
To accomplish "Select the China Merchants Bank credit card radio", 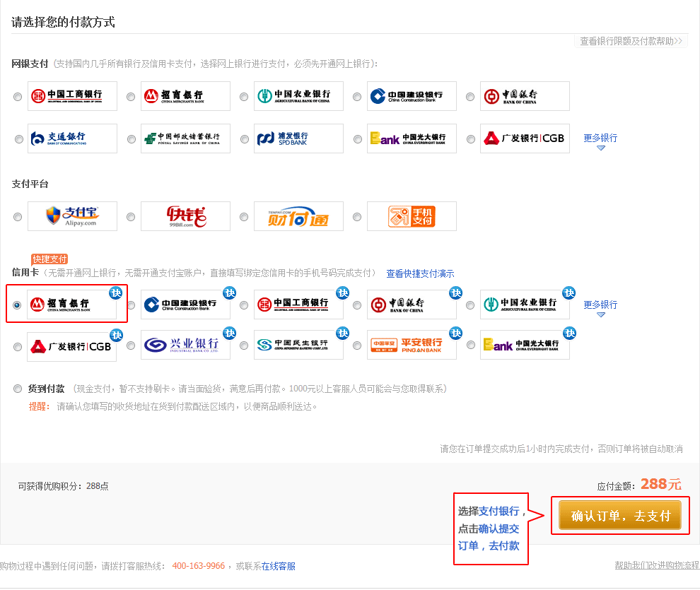I will coord(18,305).
